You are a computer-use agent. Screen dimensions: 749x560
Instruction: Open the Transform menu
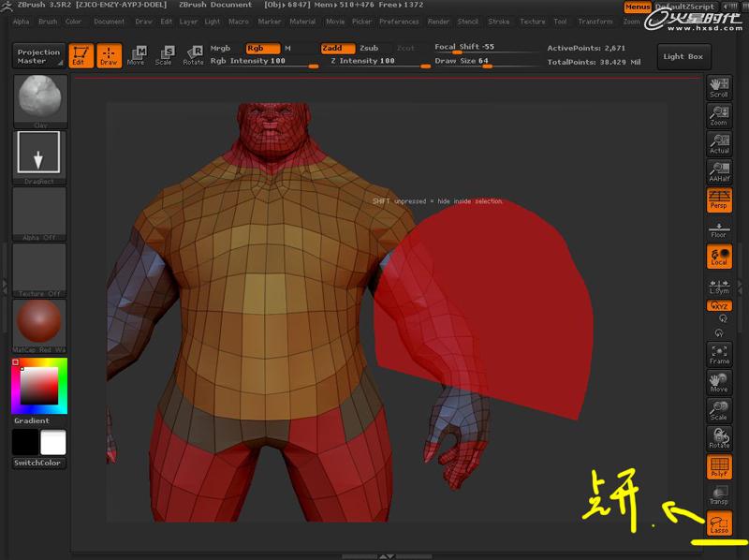(595, 22)
